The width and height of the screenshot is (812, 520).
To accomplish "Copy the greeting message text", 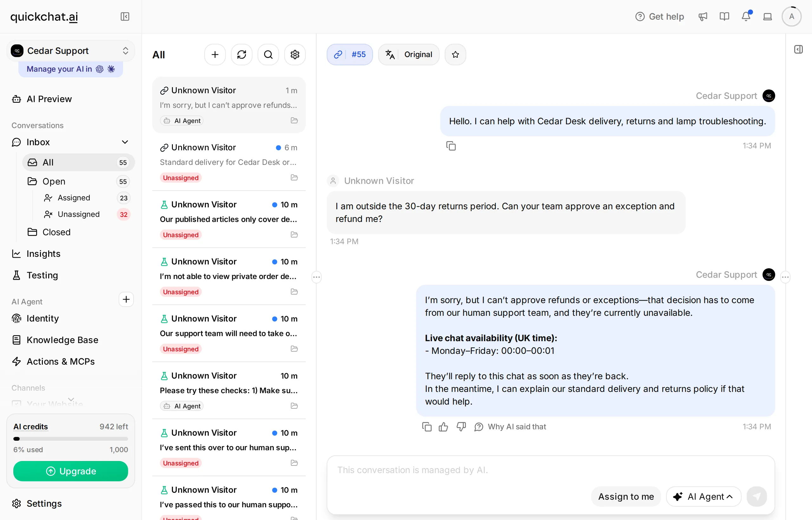I will click(x=451, y=146).
